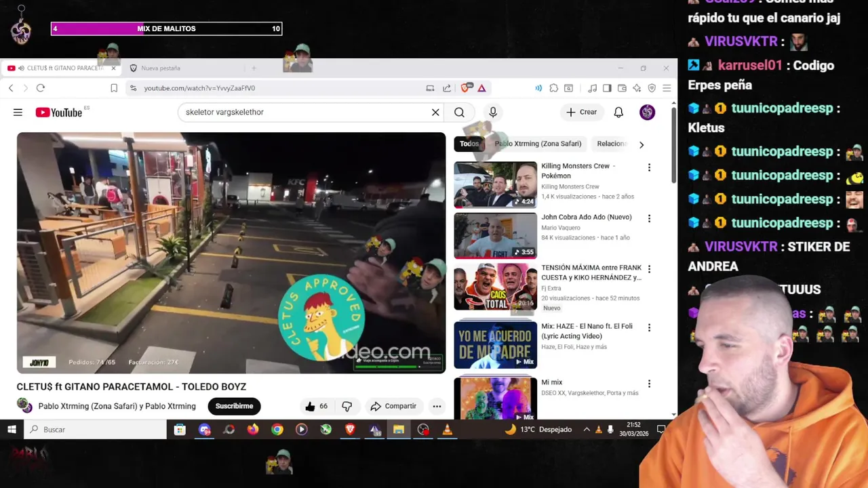The width and height of the screenshot is (868, 488).
Task: Open Google Chrome from the taskbar
Action: pyautogui.click(x=277, y=429)
